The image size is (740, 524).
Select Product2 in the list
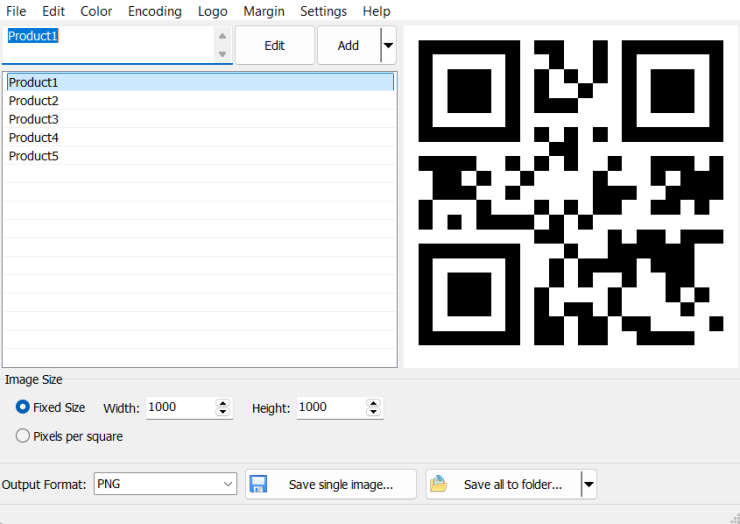click(200, 101)
